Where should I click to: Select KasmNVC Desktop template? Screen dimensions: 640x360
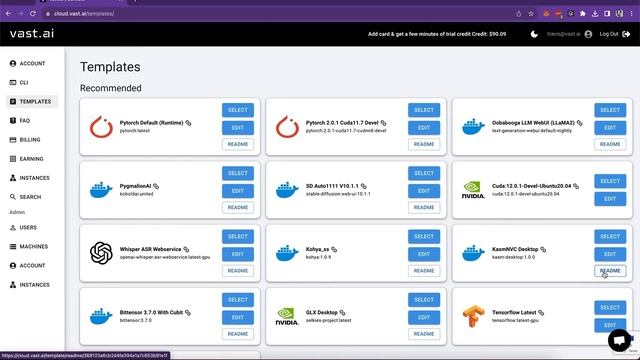pyautogui.click(x=610, y=236)
